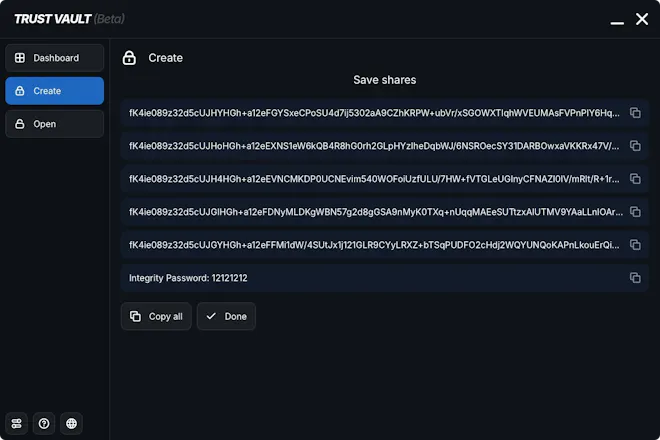Viewport: 660px width, 440px height.
Task: Switch to the Open sidebar item
Action: 55,124
